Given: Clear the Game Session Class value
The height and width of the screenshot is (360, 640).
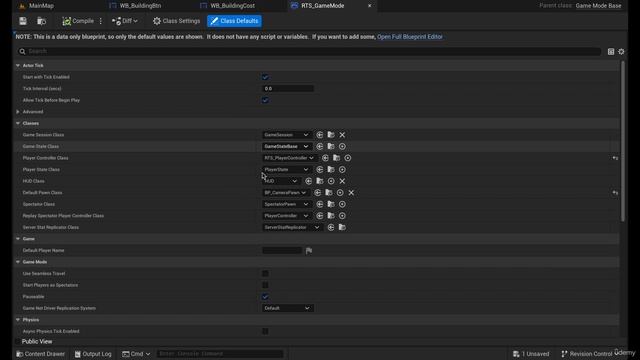Looking at the screenshot, I should point(342,135).
